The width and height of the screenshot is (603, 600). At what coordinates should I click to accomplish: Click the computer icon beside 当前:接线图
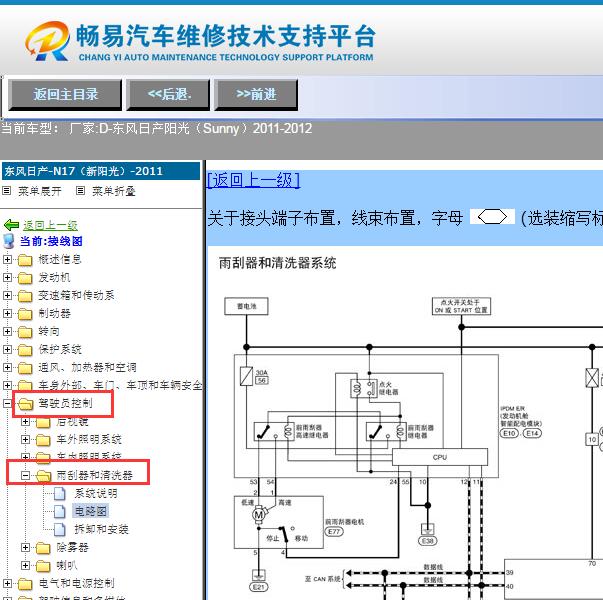[x=9, y=241]
